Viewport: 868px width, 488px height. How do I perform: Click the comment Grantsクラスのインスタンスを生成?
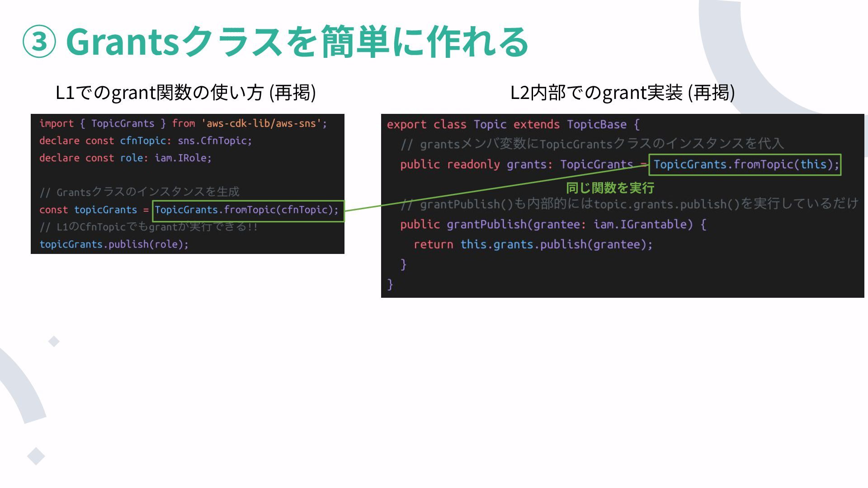point(139,192)
